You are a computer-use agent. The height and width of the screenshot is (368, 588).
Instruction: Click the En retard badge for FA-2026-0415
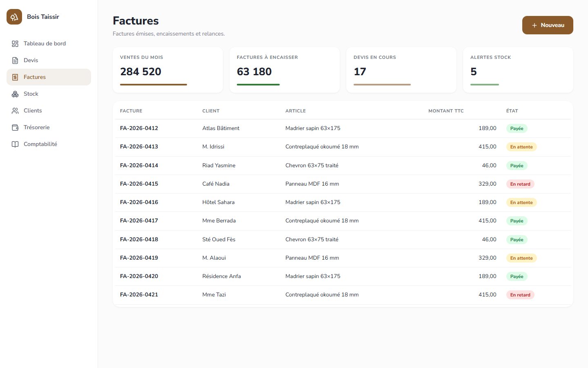coord(520,184)
